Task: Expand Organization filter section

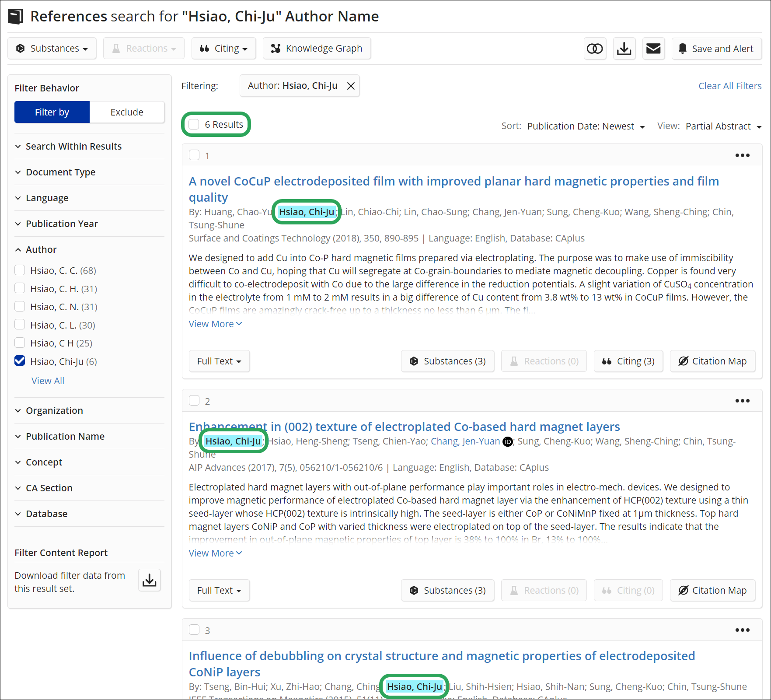Action: 89,410
